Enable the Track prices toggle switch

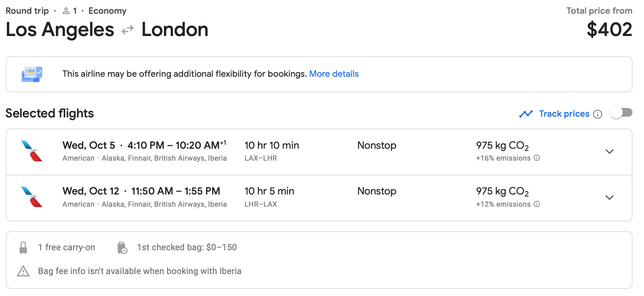[x=621, y=113]
